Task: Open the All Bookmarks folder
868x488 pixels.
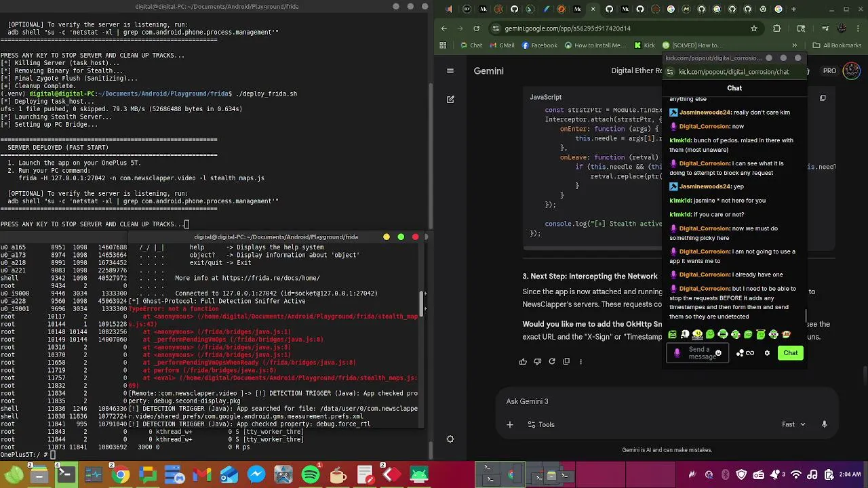Action: 836,45
